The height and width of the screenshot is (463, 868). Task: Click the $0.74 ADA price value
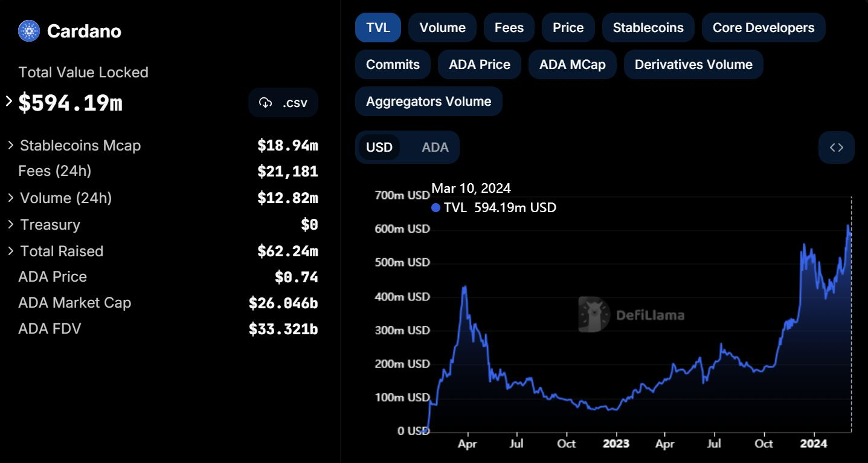pos(296,277)
